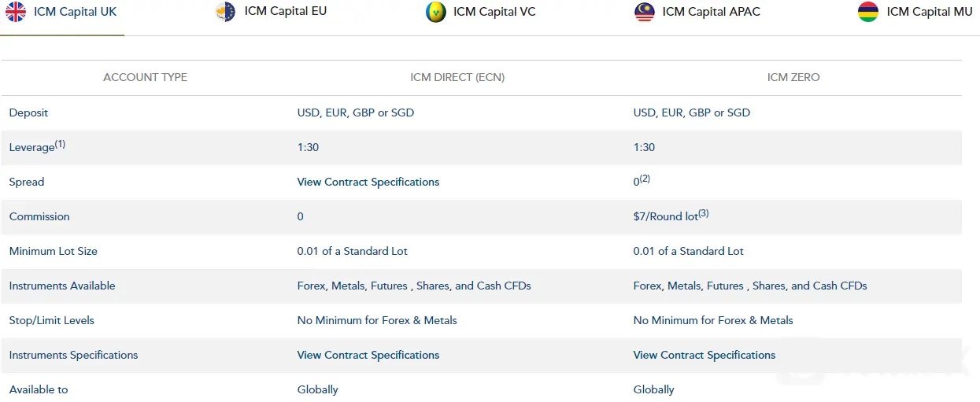Click the UK flag icon

pos(16,12)
